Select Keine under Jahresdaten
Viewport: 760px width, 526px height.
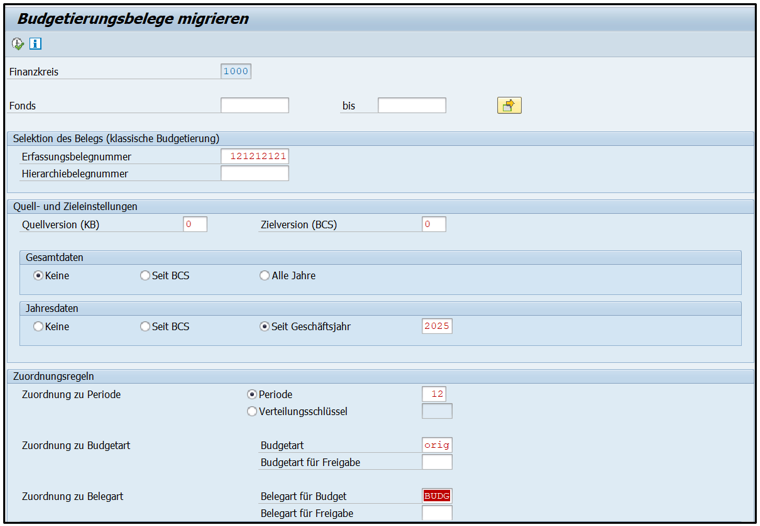click(39, 326)
